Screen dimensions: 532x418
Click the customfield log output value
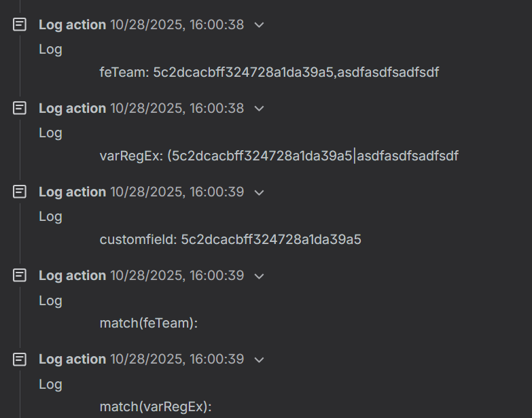pyautogui.click(x=230, y=239)
